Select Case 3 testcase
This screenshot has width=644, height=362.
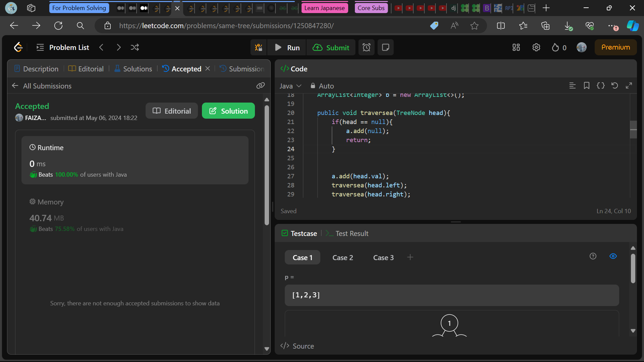[x=383, y=257]
